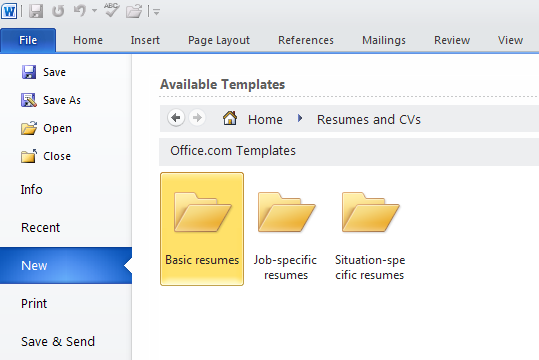
Task: Open the Page Layout tab
Action: click(x=219, y=40)
